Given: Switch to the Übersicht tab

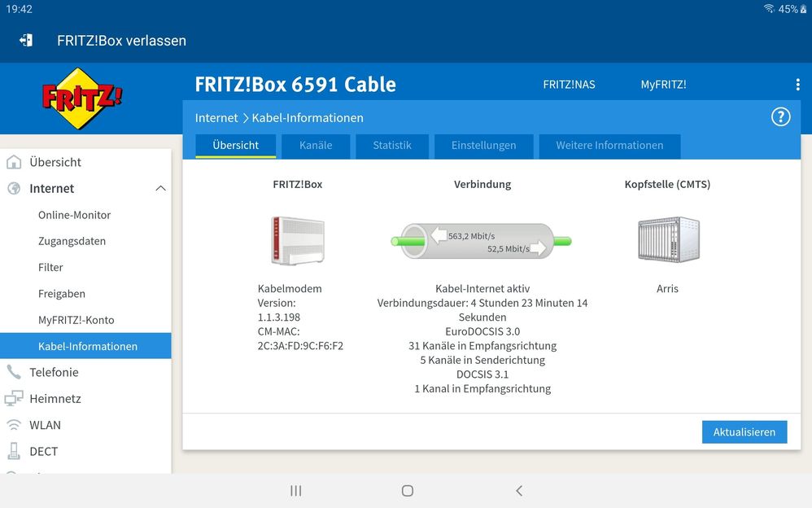Looking at the screenshot, I should [x=236, y=146].
